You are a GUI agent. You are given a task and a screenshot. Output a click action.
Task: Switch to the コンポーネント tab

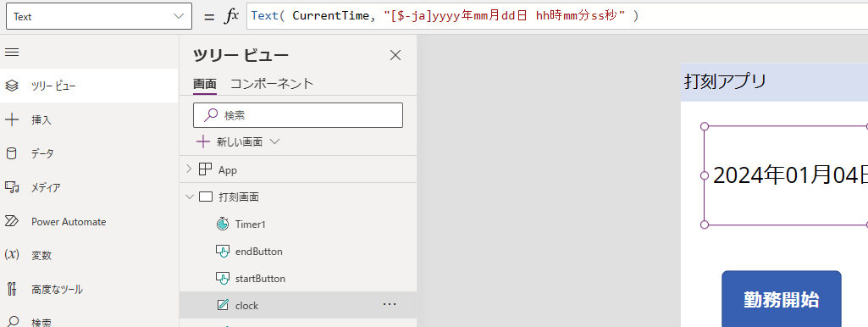(272, 84)
